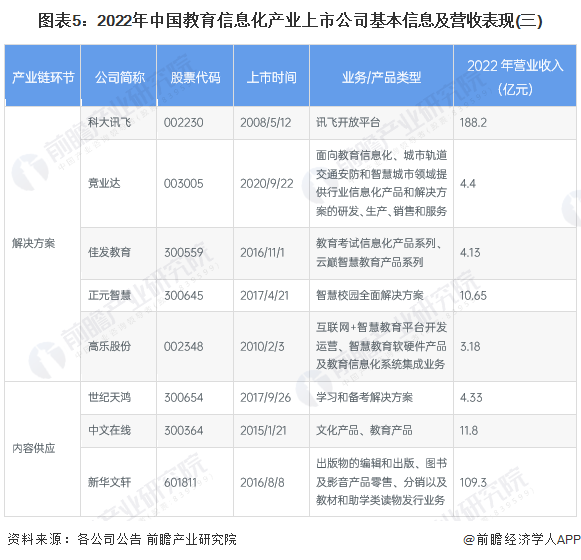
Task: Click the 2022年营业收入 column header
Action: click(x=515, y=76)
